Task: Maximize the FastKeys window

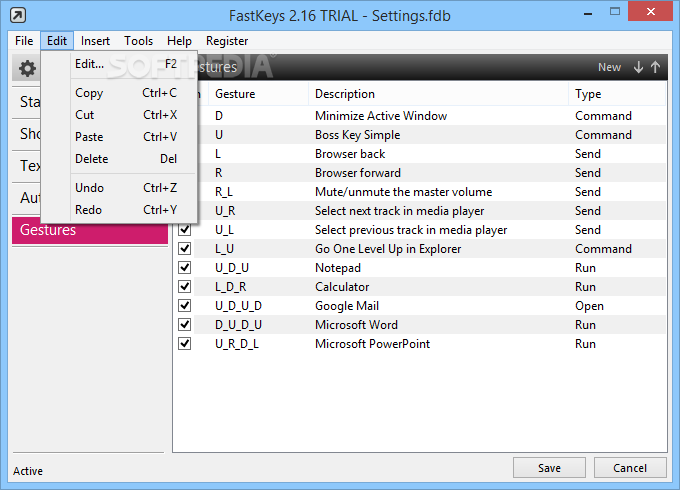Action: click(x=615, y=12)
